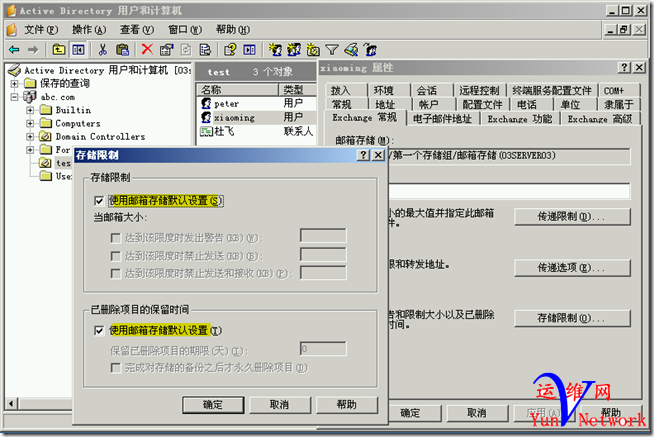Screen dimensions: 654x437
Task: Click the Add to group toolbar icon
Action: (x=370, y=50)
